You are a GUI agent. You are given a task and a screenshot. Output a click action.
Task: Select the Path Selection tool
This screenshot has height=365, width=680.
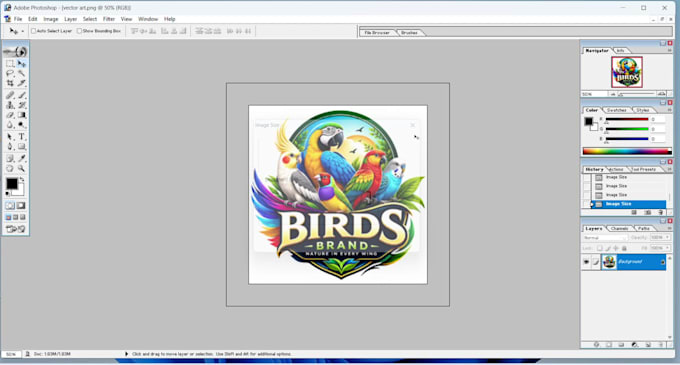point(10,137)
